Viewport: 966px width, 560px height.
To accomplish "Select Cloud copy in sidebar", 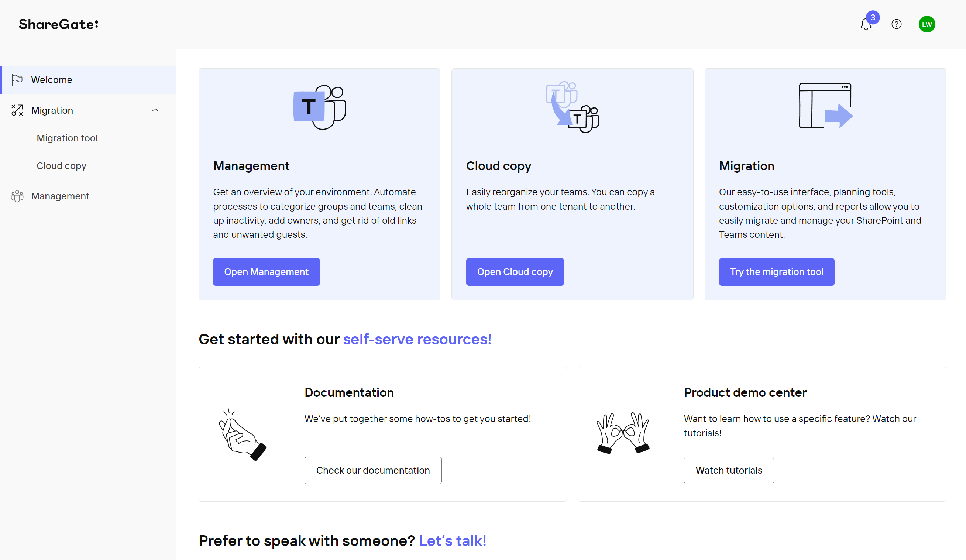I will [x=61, y=166].
